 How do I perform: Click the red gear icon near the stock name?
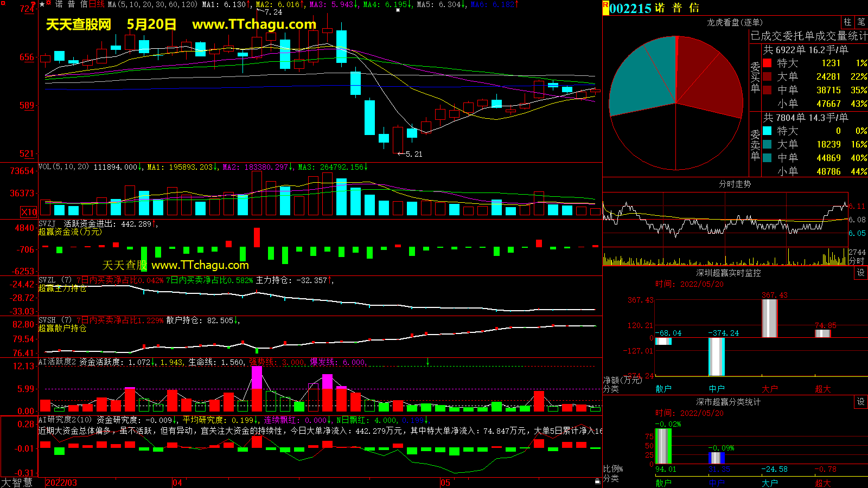pyautogui.click(x=49, y=3)
